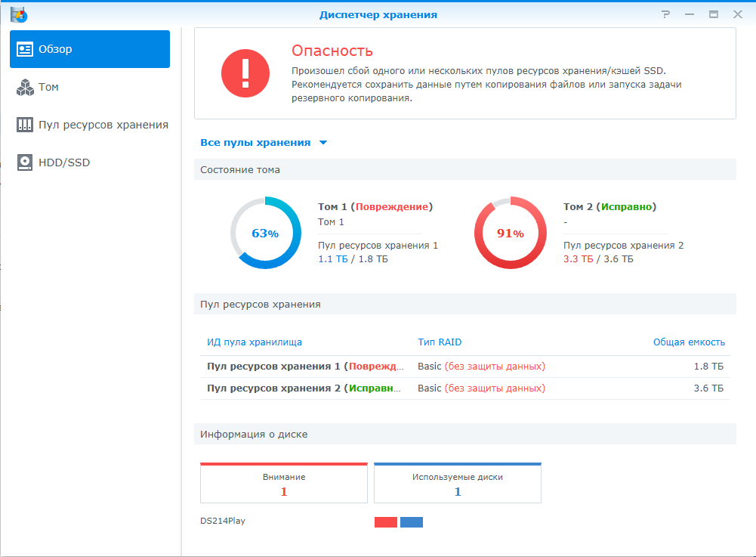Click the Storage Manager app icon in title bar
756x557 pixels.
click(x=19, y=14)
